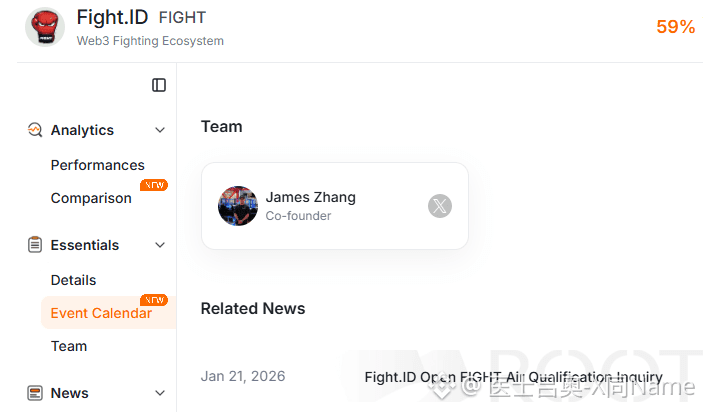Click the Analytics chart icon
This screenshot has height=412, width=703.
[x=35, y=130]
